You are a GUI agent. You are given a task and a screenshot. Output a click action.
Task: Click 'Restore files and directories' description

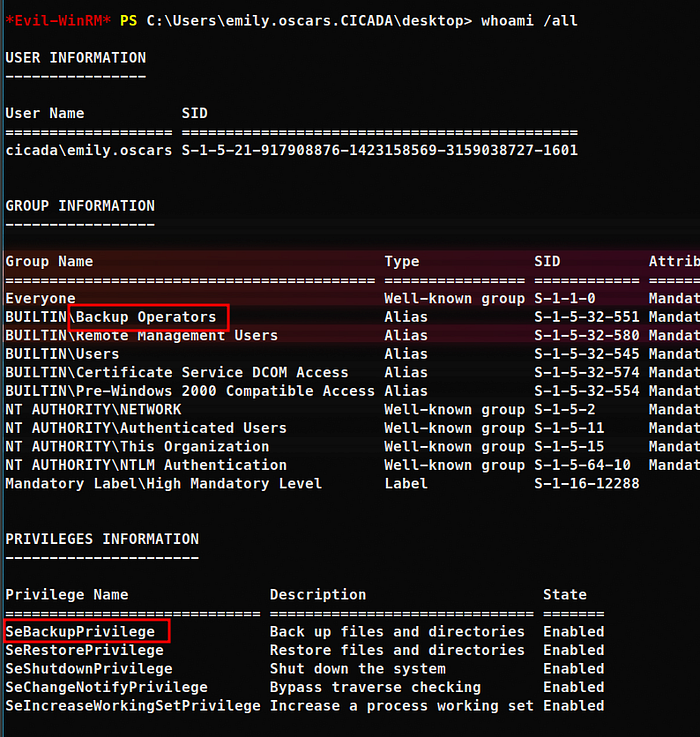pos(397,651)
